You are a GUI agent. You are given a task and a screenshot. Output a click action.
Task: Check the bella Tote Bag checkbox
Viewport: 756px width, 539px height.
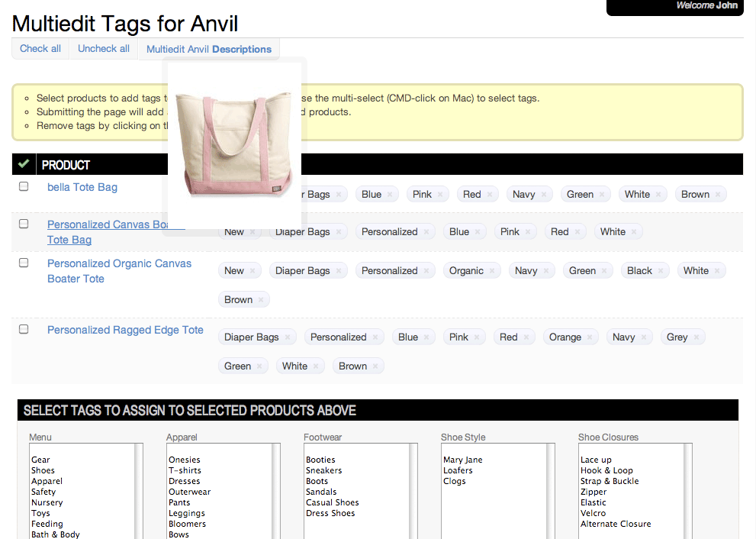pyautogui.click(x=24, y=186)
